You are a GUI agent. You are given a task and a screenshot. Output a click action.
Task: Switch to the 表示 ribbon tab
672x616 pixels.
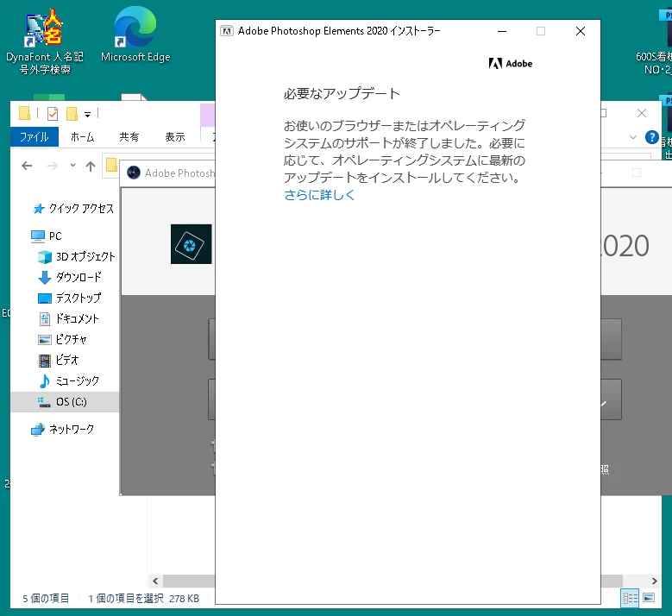tap(175, 137)
